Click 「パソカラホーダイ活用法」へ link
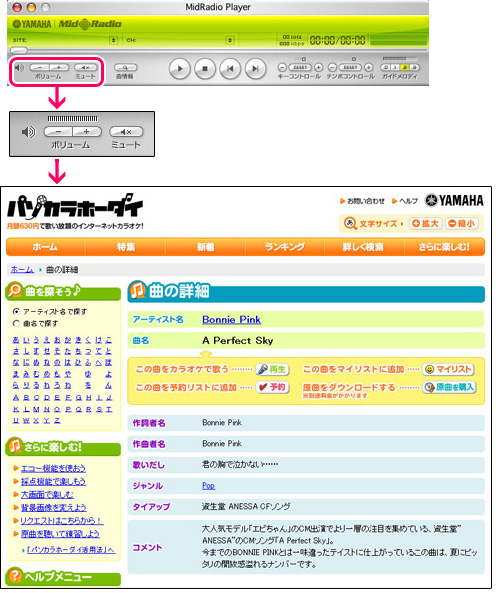Image resolution: width=500 pixels, height=593 pixels. 71,550
